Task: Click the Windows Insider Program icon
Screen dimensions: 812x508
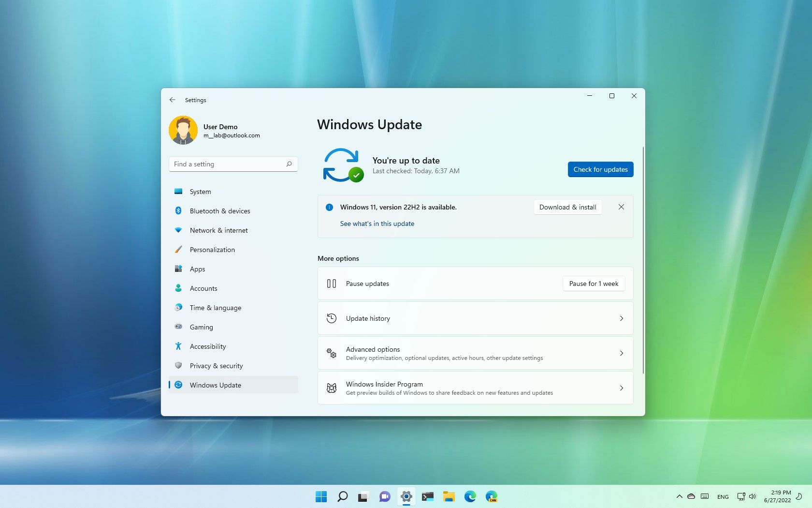Action: 332,388
